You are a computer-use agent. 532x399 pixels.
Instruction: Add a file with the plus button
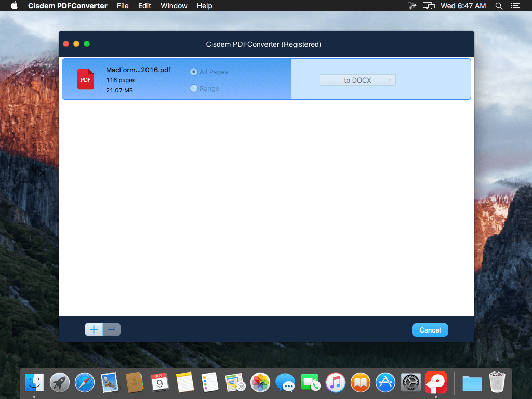(94, 329)
